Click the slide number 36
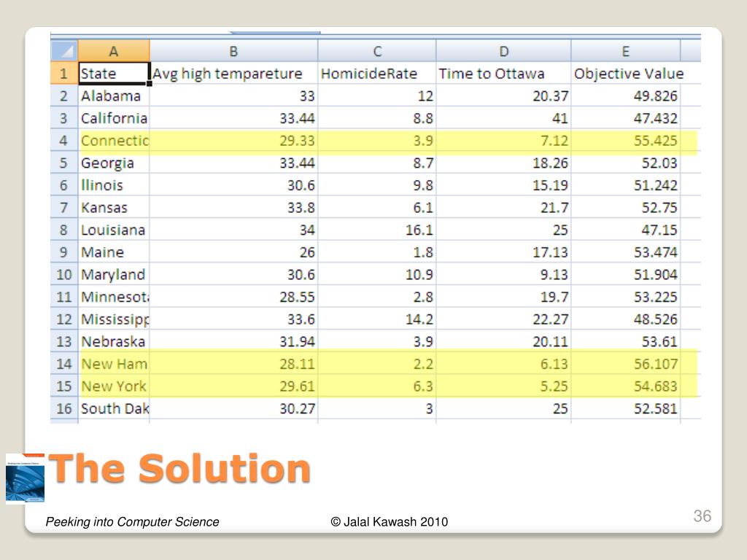Screen dimensions: 747x560 point(703,516)
